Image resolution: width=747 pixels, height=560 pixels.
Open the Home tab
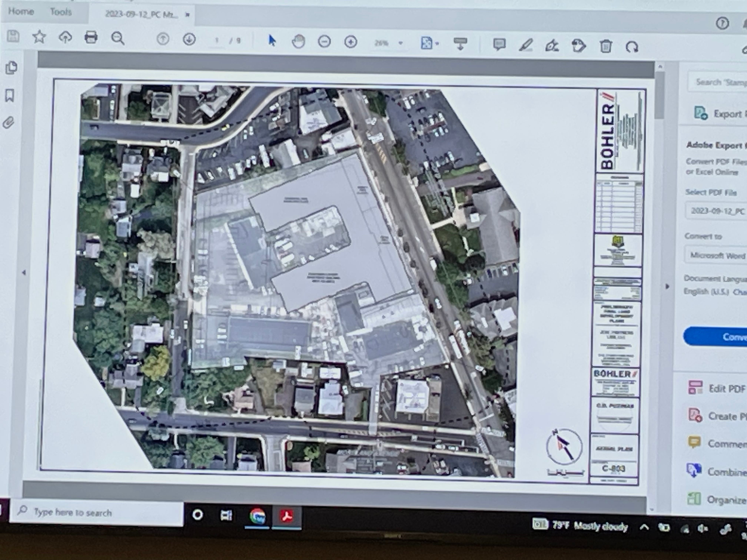21,11
